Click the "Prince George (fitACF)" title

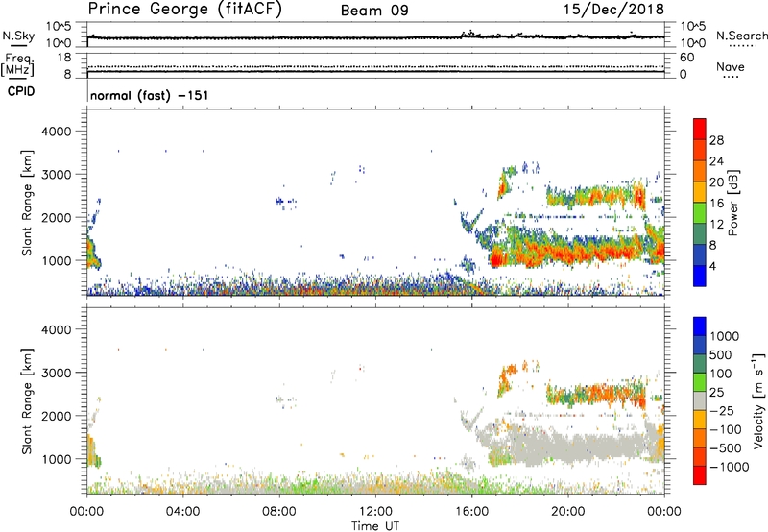click(184, 10)
